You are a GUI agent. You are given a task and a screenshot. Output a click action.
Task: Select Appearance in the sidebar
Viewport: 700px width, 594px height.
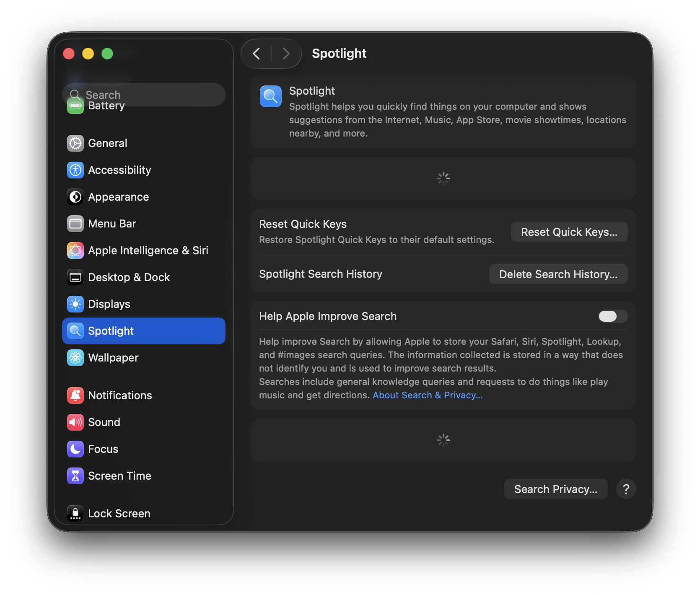tap(144, 197)
